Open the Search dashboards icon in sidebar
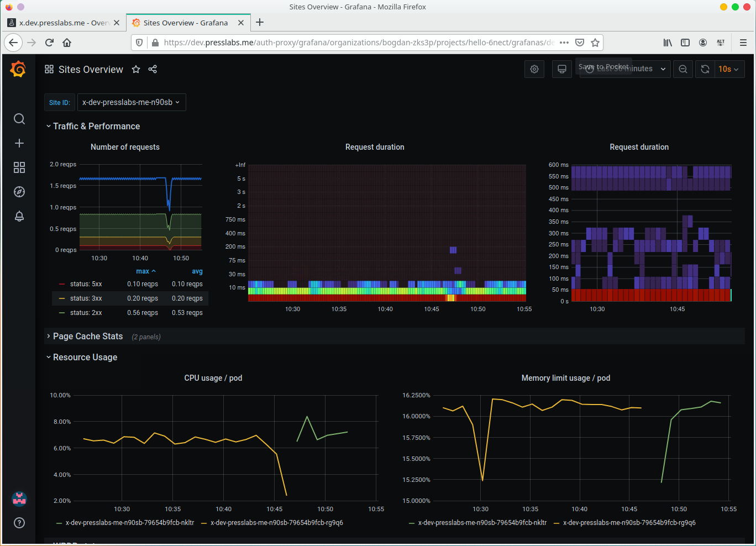The height and width of the screenshot is (546, 756). tap(19, 119)
